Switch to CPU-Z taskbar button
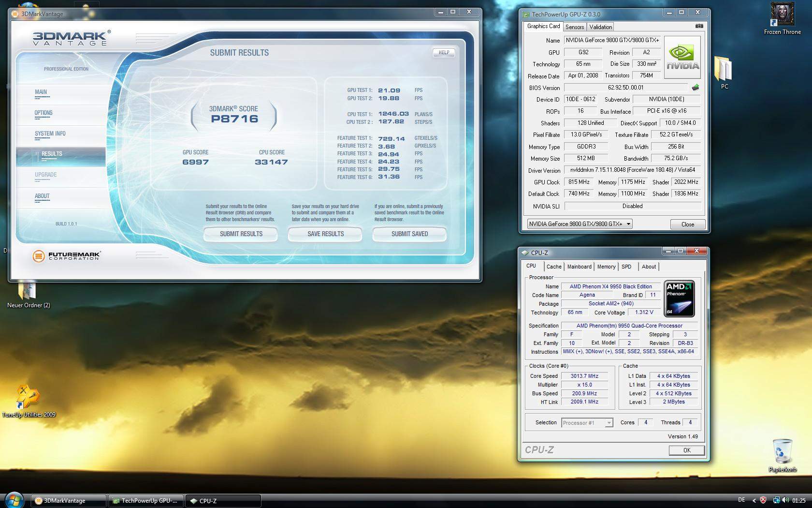The image size is (812, 508). pos(224,501)
